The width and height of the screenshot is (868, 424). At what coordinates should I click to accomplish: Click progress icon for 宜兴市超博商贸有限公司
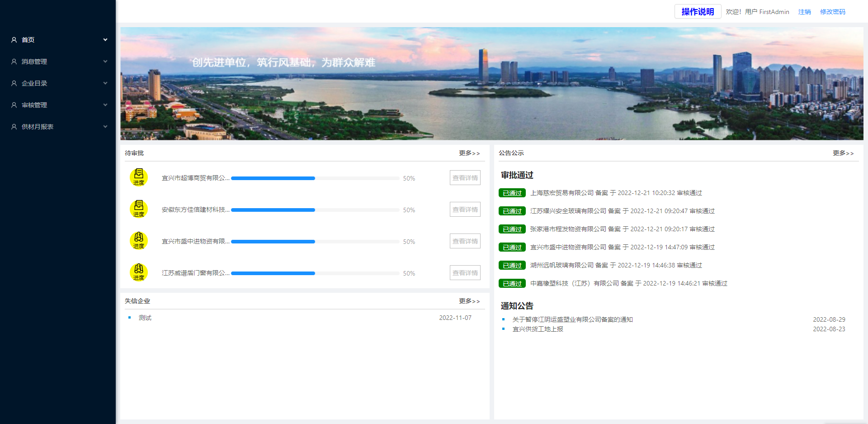tap(139, 177)
